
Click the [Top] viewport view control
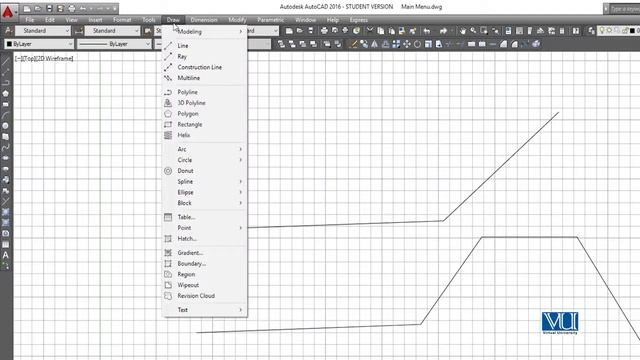click(x=29, y=59)
